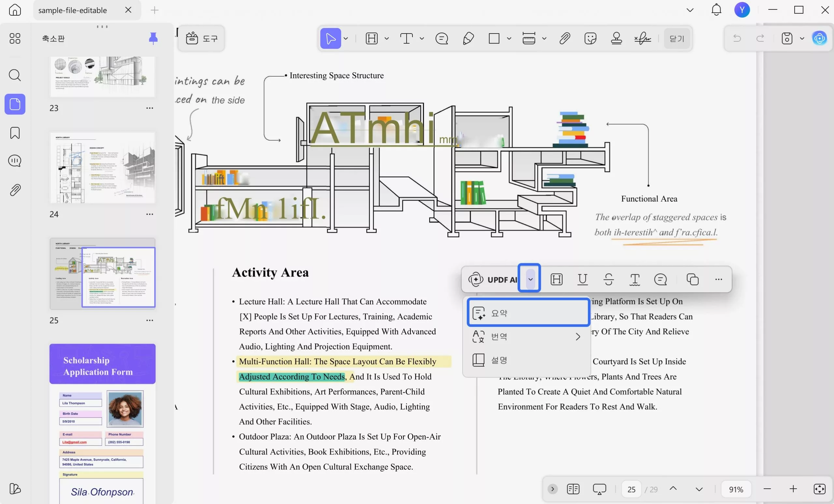Go to previous page with up chevron

coord(673,488)
